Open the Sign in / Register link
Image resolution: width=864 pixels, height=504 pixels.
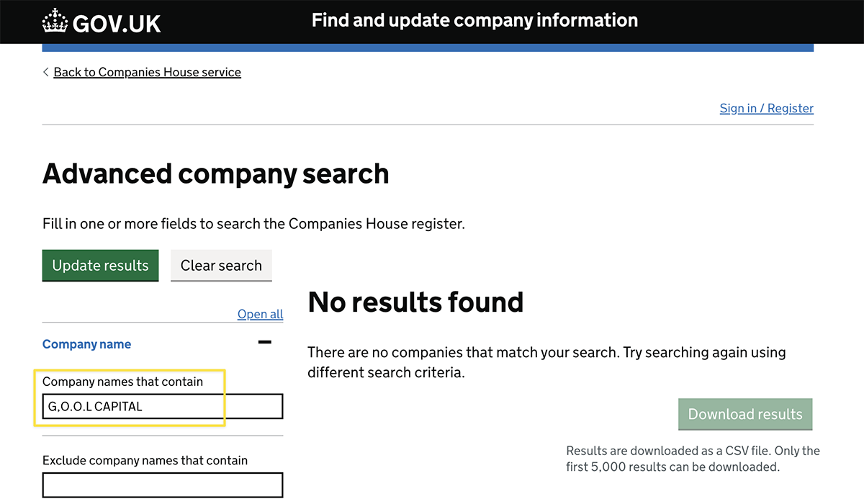[x=766, y=108]
